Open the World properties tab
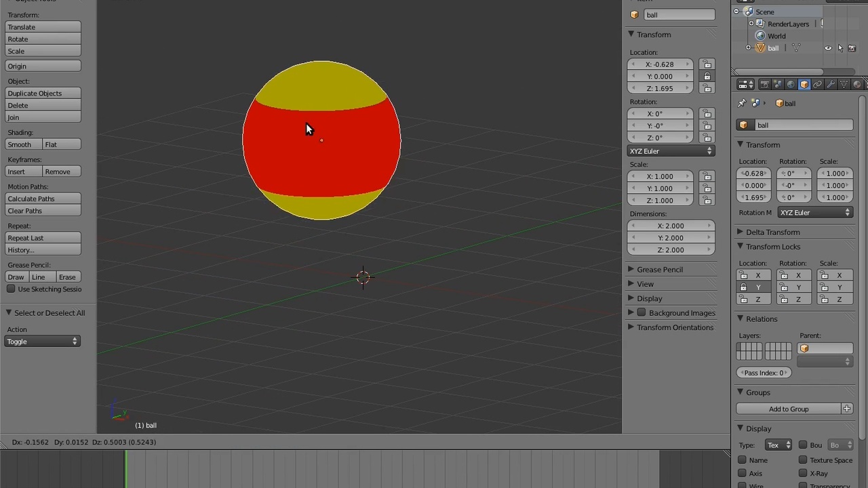This screenshot has width=868, height=488. 791,84
